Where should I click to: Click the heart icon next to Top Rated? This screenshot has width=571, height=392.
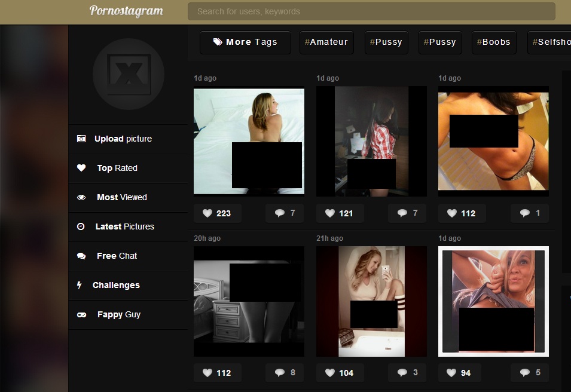[x=81, y=168]
